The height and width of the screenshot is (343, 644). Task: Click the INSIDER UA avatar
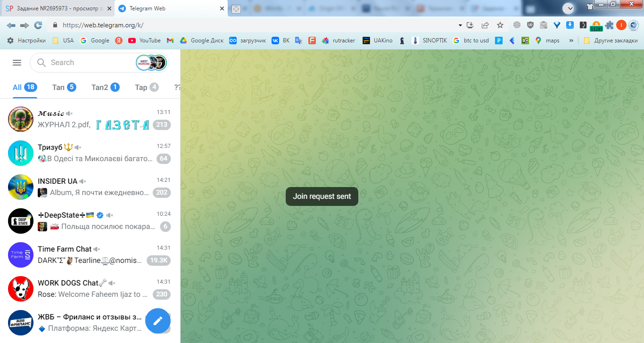pyautogui.click(x=21, y=187)
